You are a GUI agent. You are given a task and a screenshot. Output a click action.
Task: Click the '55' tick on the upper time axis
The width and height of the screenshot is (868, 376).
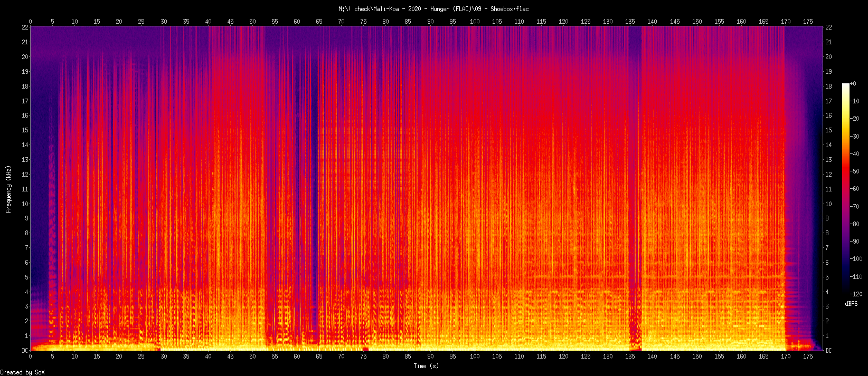click(x=275, y=22)
